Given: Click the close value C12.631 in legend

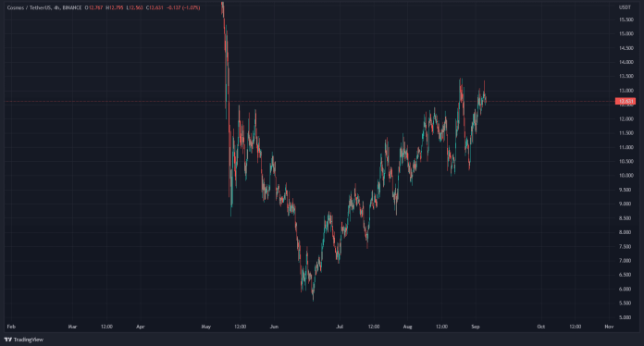Looking at the screenshot, I should point(155,7).
